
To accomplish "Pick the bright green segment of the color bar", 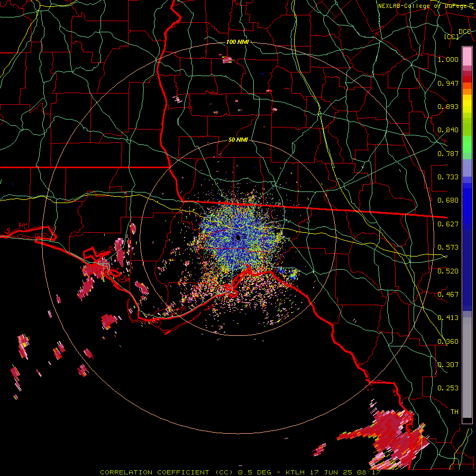I will tap(467, 144).
